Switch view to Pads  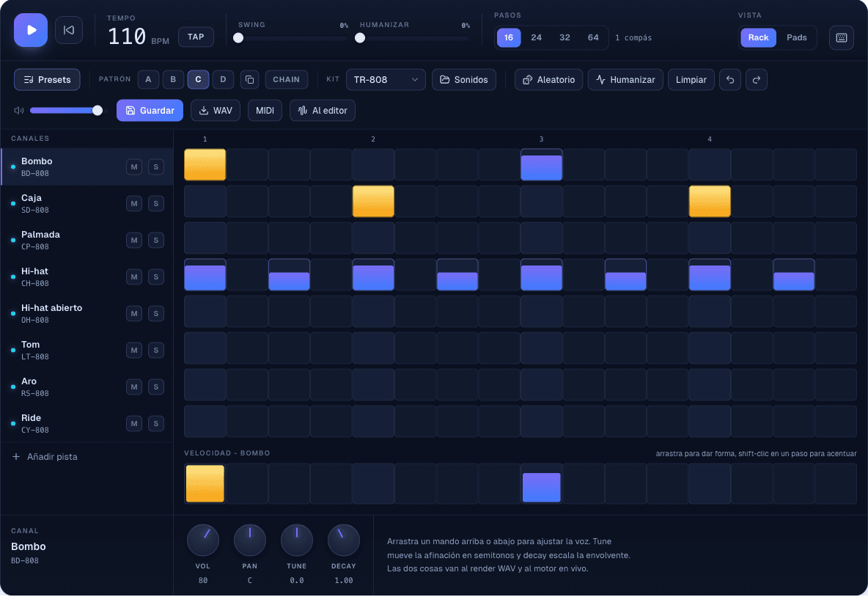pos(797,37)
